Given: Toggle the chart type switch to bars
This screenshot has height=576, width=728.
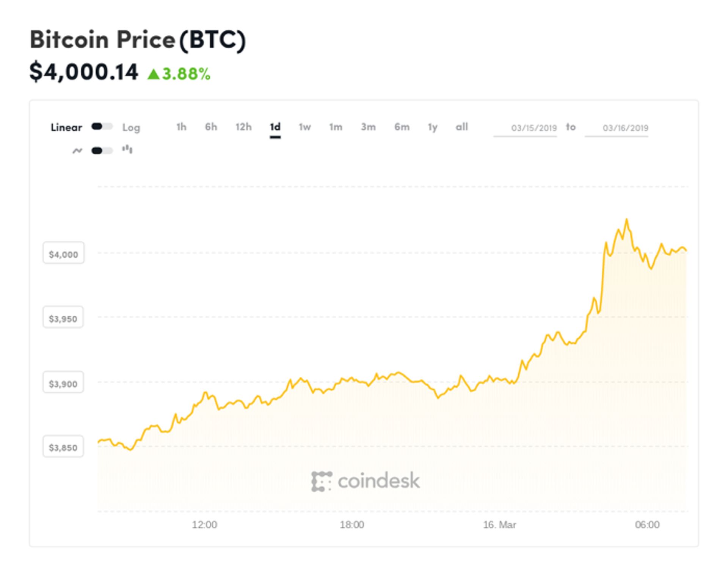Looking at the screenshot, I should (x=102, y=150).
